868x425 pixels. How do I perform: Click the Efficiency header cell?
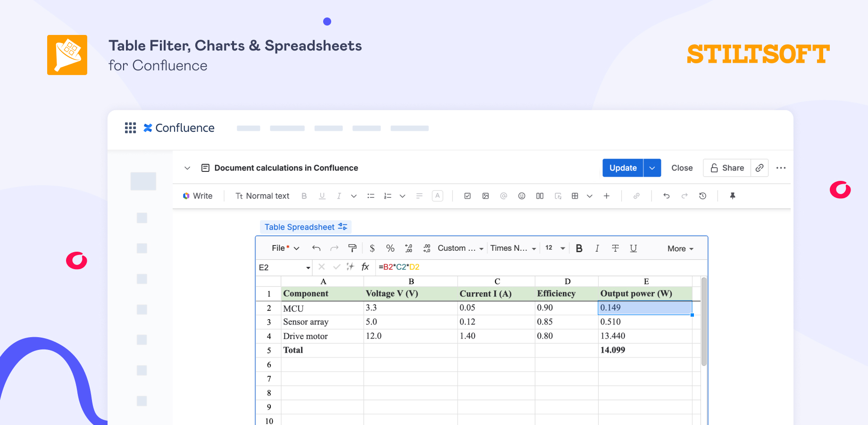tap(567, 294)
